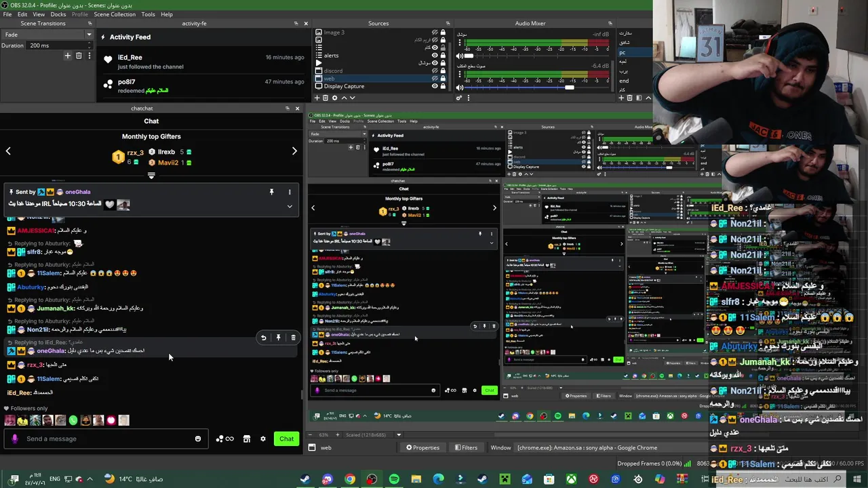The width and height of the screenshot is (868, 488).
Task: Open Filters for the web source
Action: pos(466,447)
